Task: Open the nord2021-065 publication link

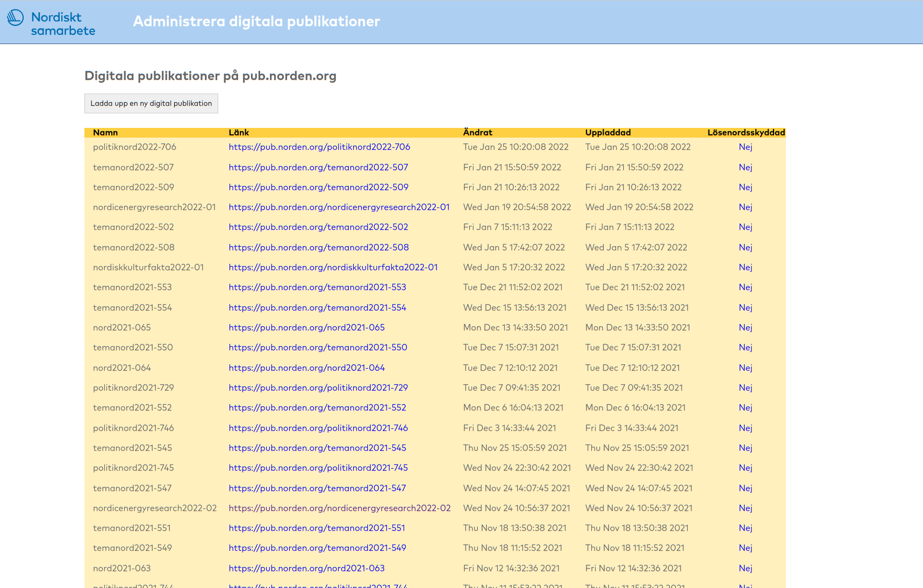Action: pyautogui.click(x=307, y=327)
